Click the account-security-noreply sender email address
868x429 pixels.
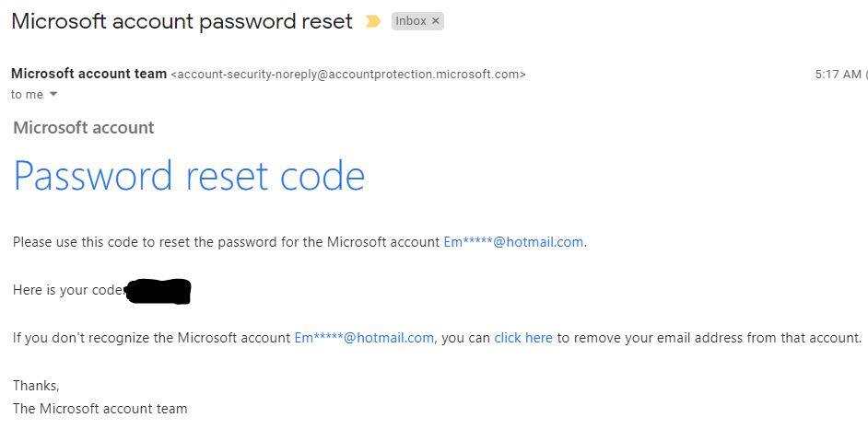348,74
